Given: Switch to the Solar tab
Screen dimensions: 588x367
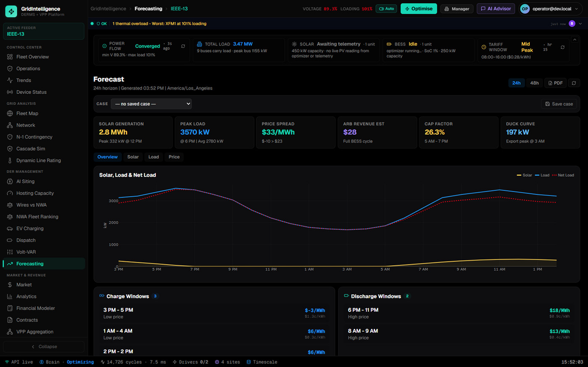Looking at the screenshot, I should point(133,157).
